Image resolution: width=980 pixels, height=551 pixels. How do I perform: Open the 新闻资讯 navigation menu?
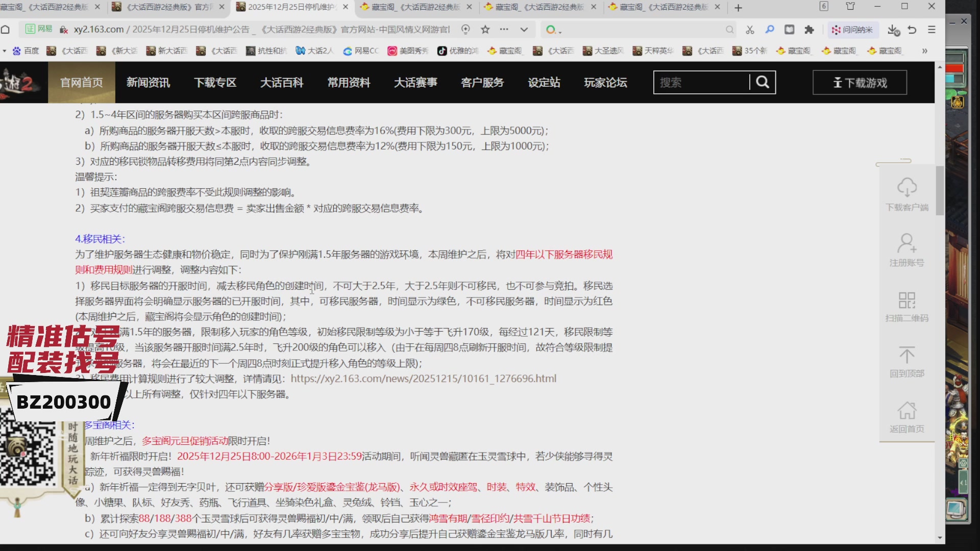coord(148,82)
